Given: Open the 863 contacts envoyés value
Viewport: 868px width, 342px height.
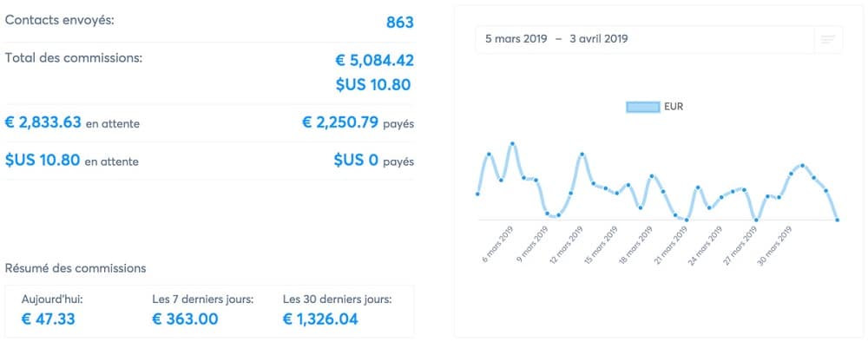Looking at the screenshot, I should [399, 23].
